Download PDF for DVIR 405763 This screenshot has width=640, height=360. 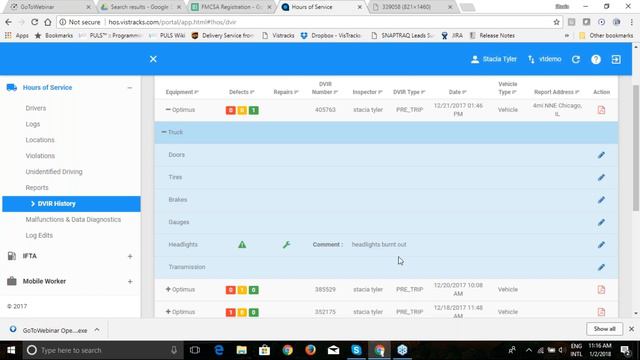[x=601, y=110]
